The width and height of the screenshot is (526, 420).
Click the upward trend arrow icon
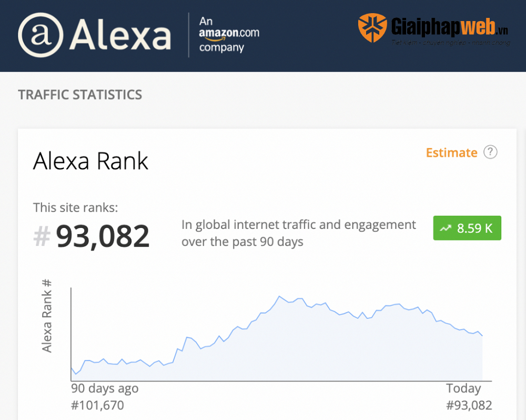click(x=446, y=228)
